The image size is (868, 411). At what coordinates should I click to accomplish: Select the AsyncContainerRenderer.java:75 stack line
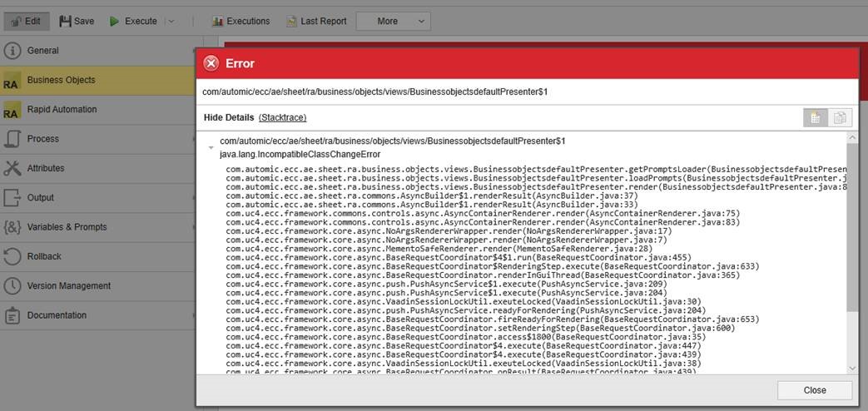tap(483, 214)
